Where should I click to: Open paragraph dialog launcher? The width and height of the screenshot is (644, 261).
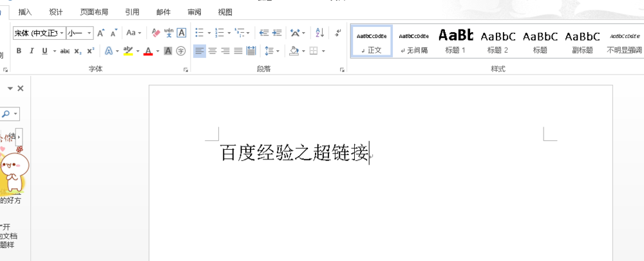tap(342, 70)
